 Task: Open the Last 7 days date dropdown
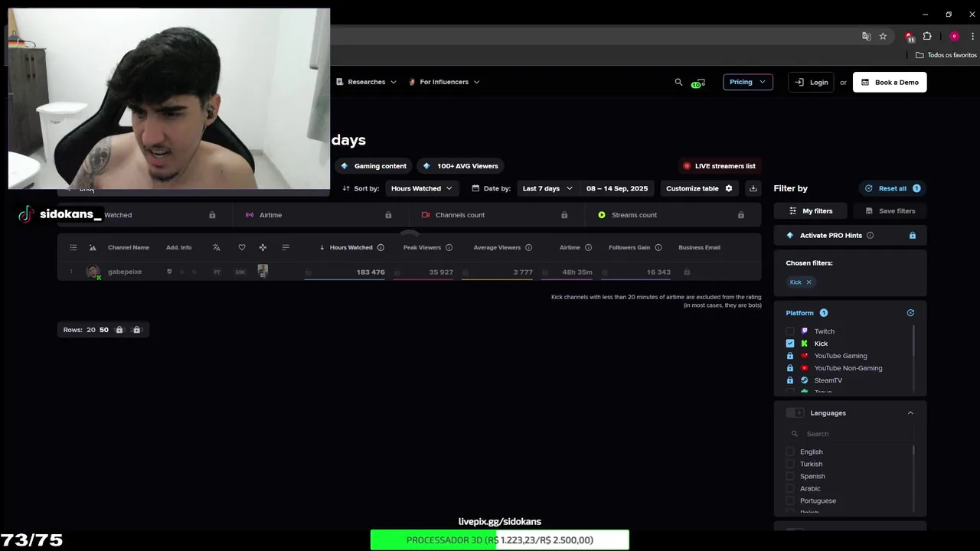point(547,188)
